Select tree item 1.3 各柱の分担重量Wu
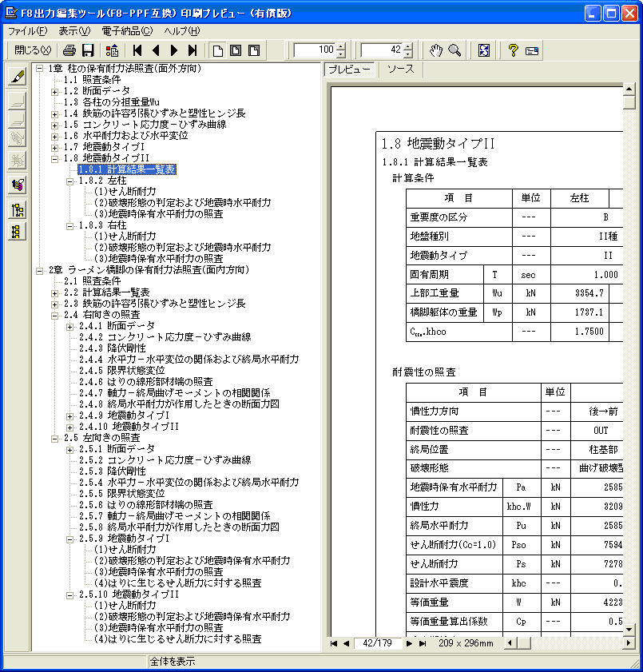 coord(111,102)
